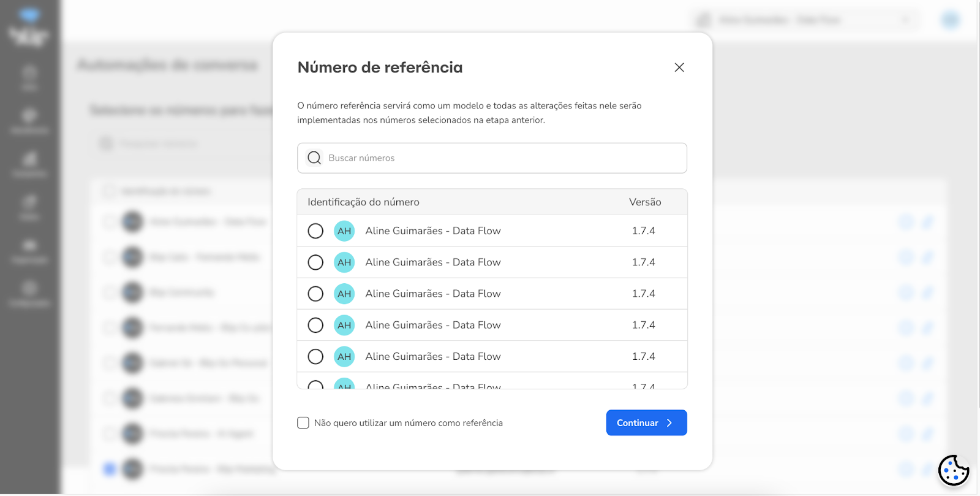Viewport: 980px width, 496px height.
Task: Focus the Buscar números search field
Action: point(492,158)
